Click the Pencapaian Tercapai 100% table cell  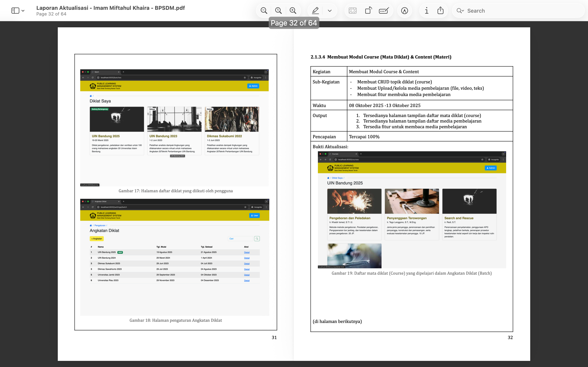[x=430, y=137]
